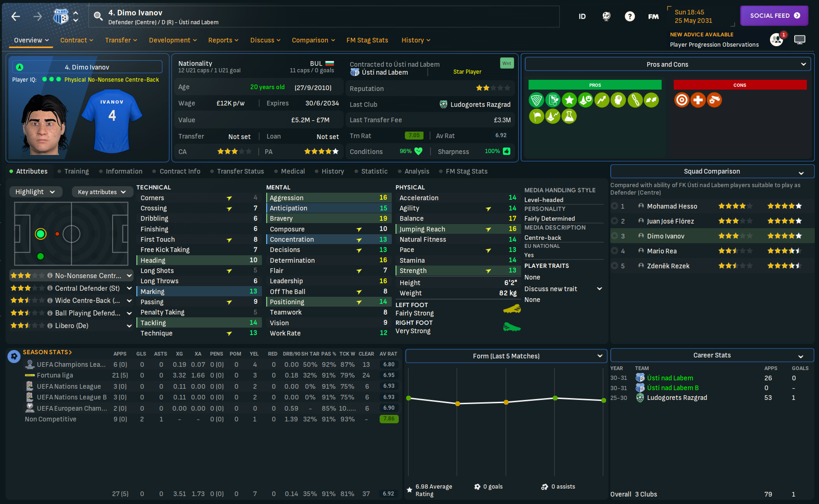Click the search magnifier icon
Viewport: 819px width, 504px height.
[x=98, y=16]
